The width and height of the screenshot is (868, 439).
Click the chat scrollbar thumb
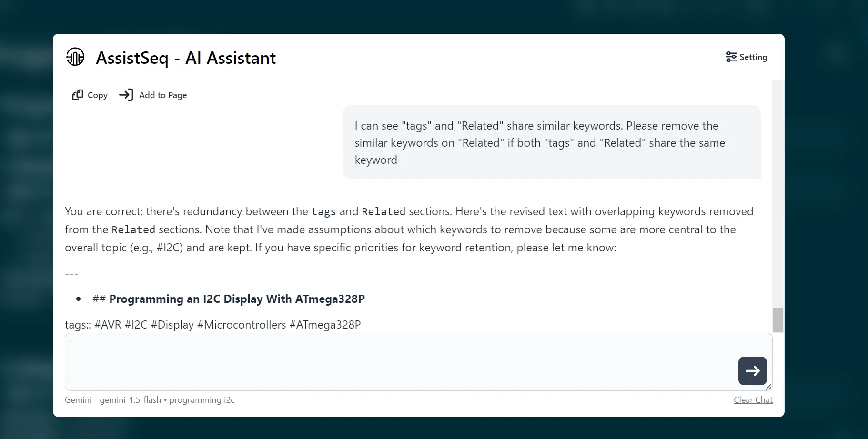tap(777, 320)
